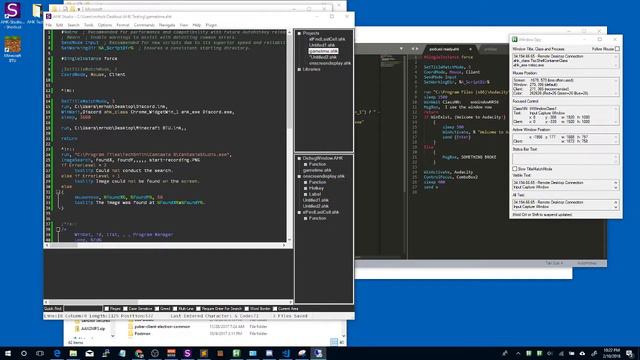Open the Action Center notification icon
Viewport: 640px width, 360px height.
630,353
